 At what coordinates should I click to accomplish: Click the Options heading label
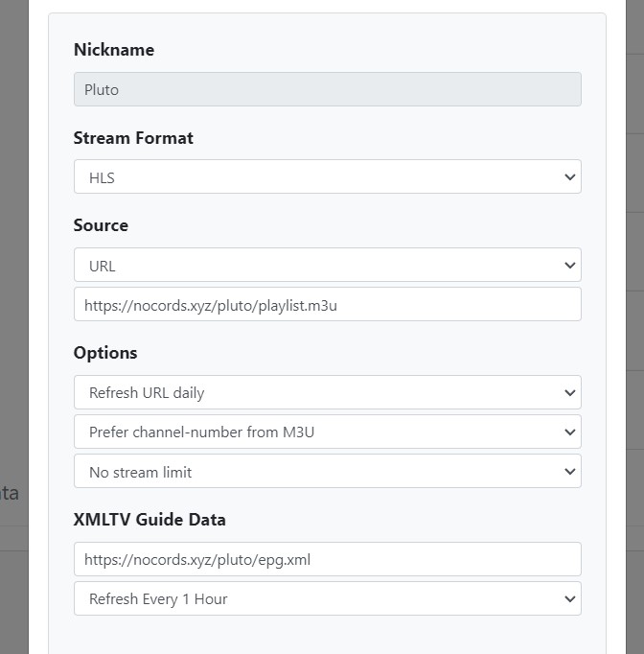coord(105,353)
